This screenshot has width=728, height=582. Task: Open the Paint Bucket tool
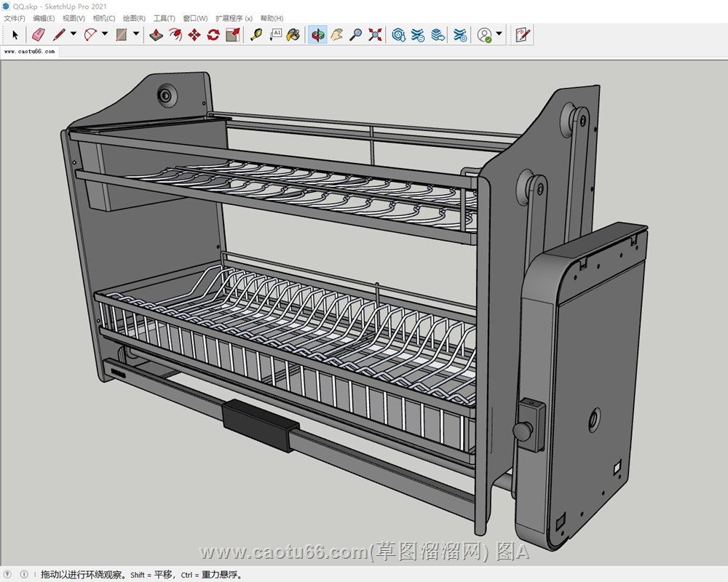[293, 34]
